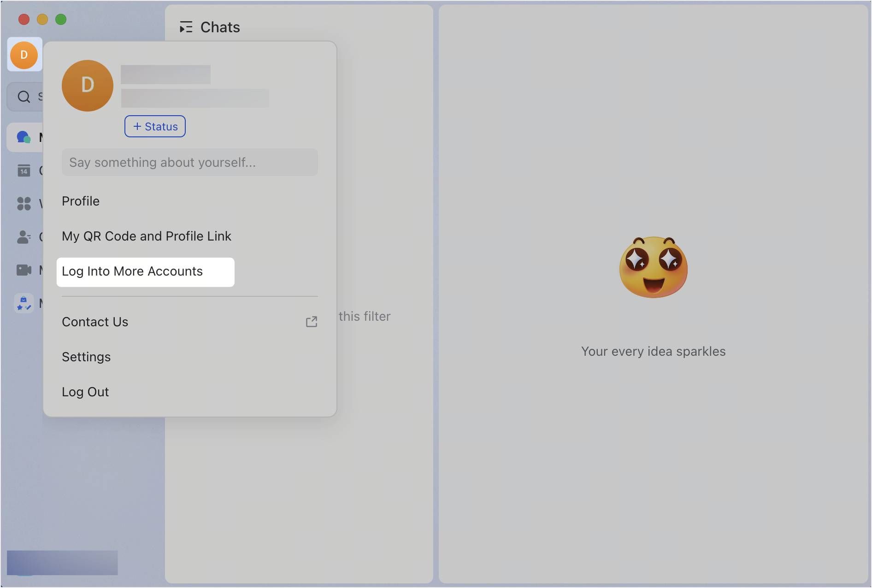Select Profile from the account menu
Image resolution: width=872 pixels, height=588 pixels.
[x=81, y=201]
